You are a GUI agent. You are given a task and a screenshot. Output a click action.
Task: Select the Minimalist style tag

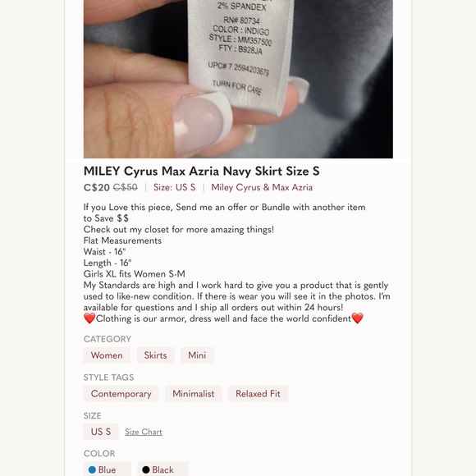pos(194,394)
